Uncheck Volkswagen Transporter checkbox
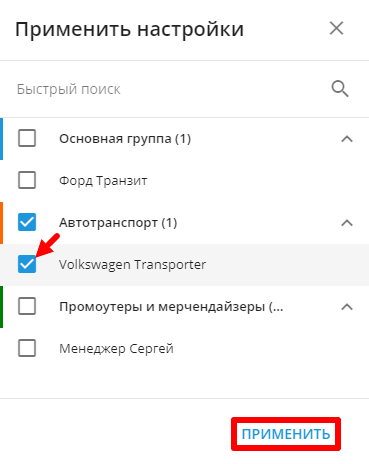 pos(27,264)
